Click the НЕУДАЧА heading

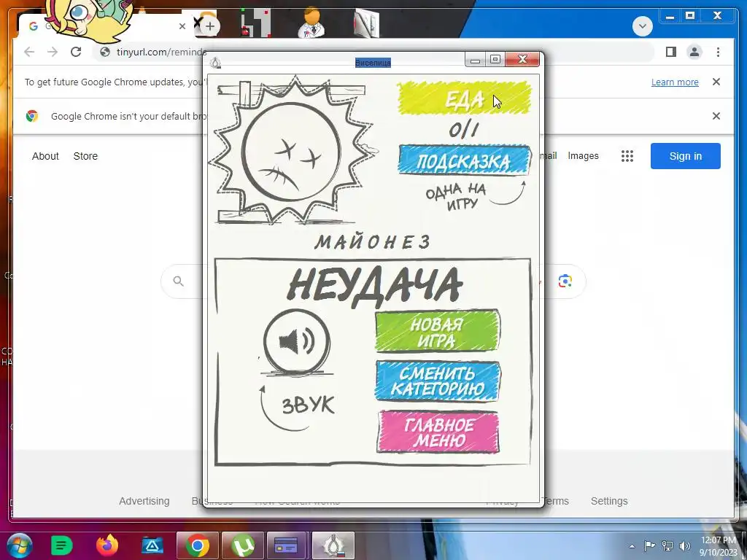375,286
